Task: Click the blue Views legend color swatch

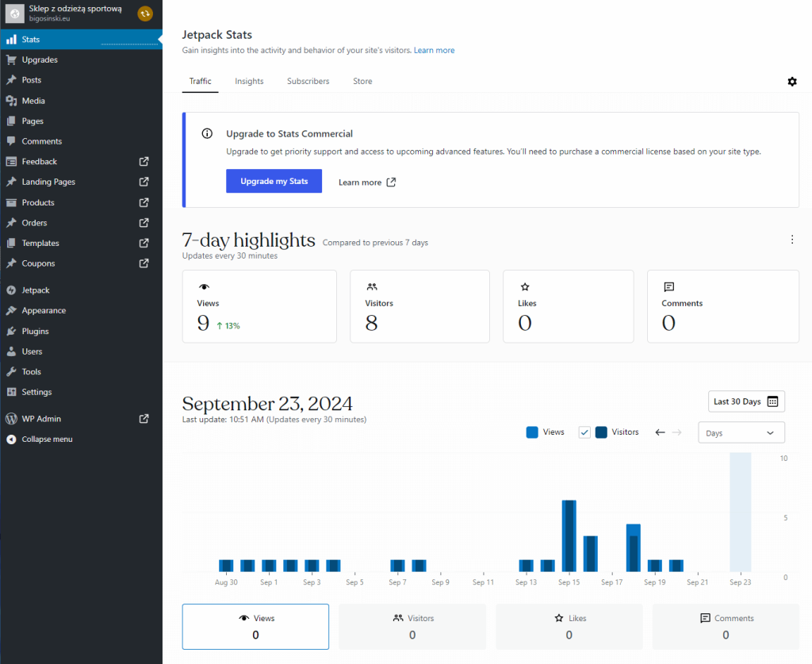Action: click(x=532, y=432)
